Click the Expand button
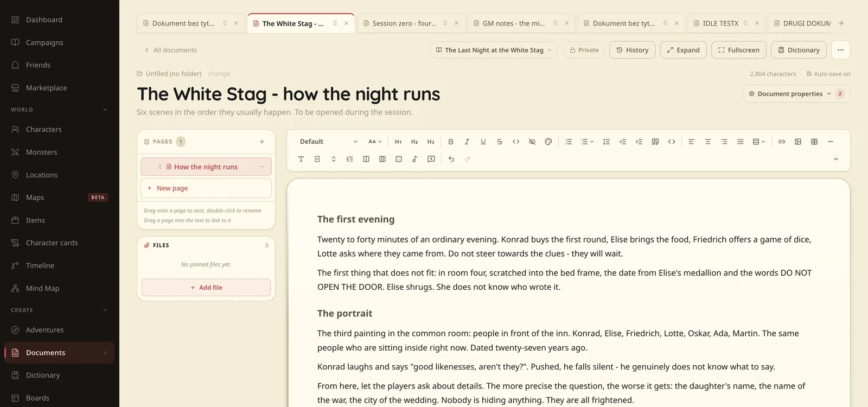Viewport: 868px width, 407px height. point(684,50)
